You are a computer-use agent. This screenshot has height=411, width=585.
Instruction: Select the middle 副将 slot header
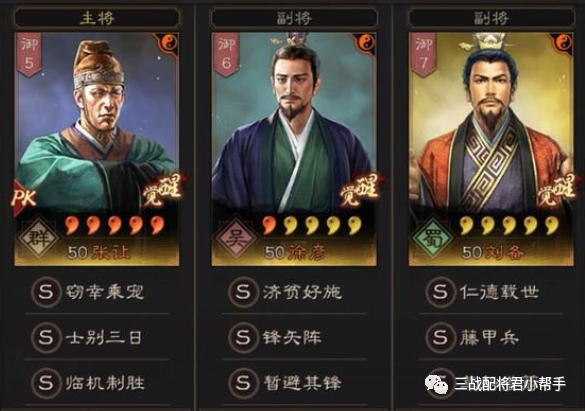(294, 18)
